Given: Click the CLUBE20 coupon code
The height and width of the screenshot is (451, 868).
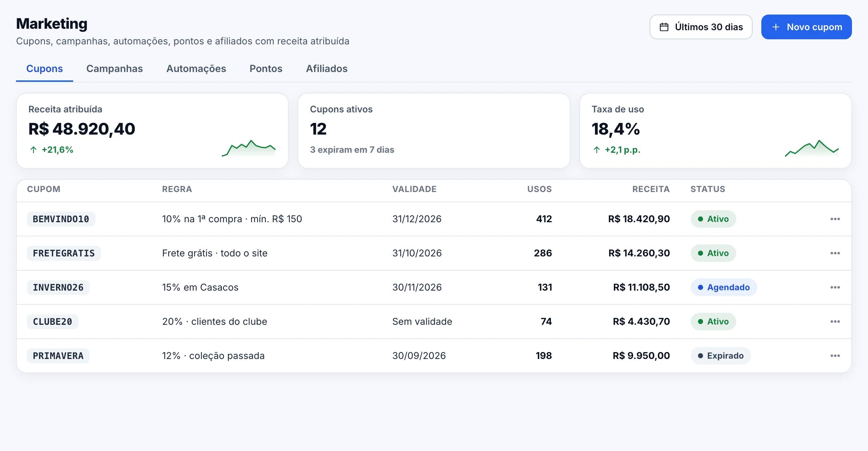Looking at the screenshot, I should pyautogui.click(x=52, y=322).
